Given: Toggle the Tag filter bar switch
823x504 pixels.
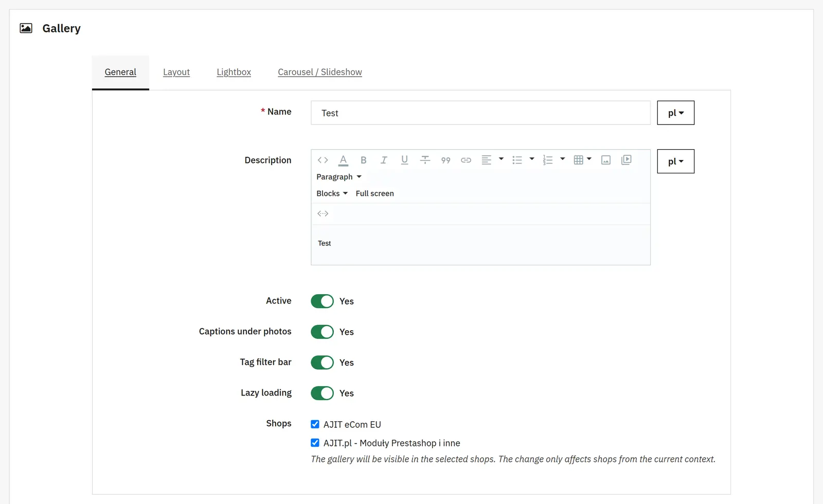Looking at the screenshot, I should pyautogui.click(x=322, y=363).
